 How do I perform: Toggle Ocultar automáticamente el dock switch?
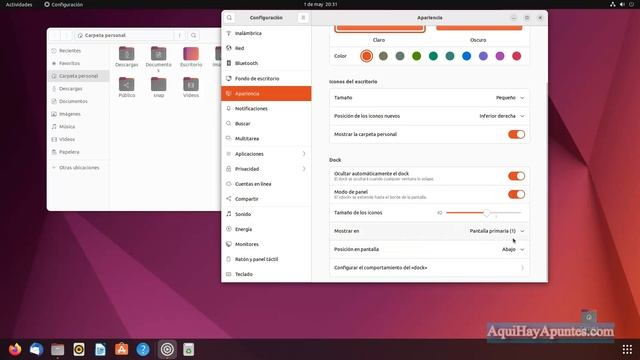516,176
